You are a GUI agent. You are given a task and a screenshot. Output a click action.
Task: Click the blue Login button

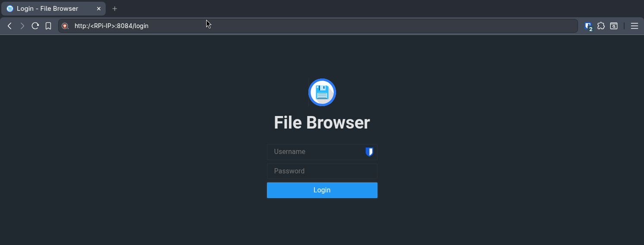point(322,190)
